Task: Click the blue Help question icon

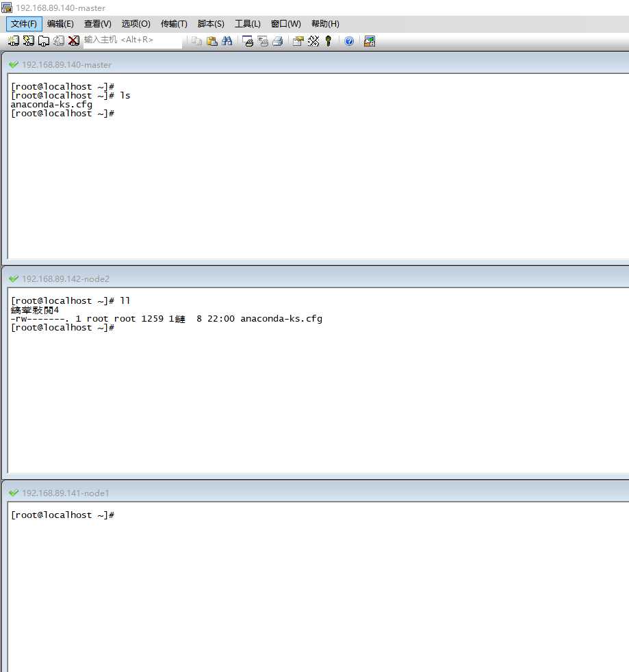Action: point(349,40)
